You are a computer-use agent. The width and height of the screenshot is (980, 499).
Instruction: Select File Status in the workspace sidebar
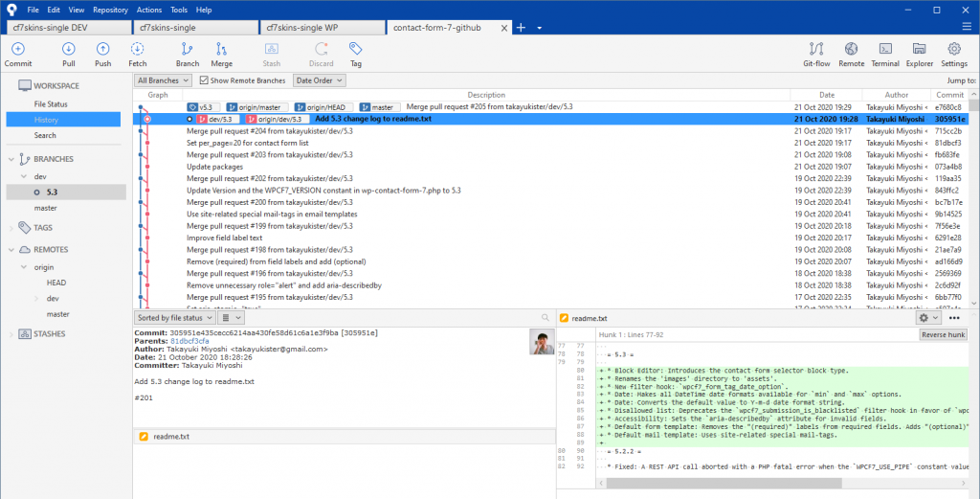(51, 103)
